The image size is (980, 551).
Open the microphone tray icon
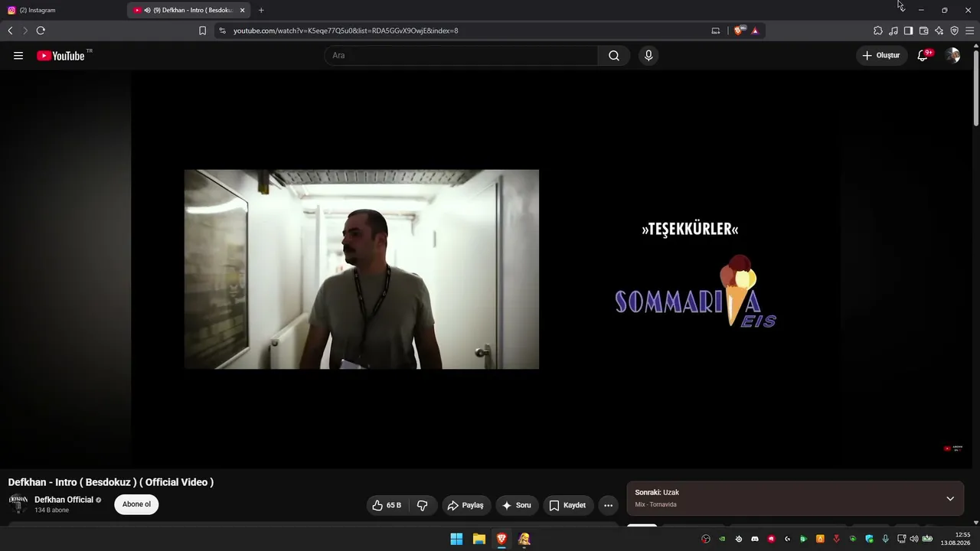tap(886, 539)
